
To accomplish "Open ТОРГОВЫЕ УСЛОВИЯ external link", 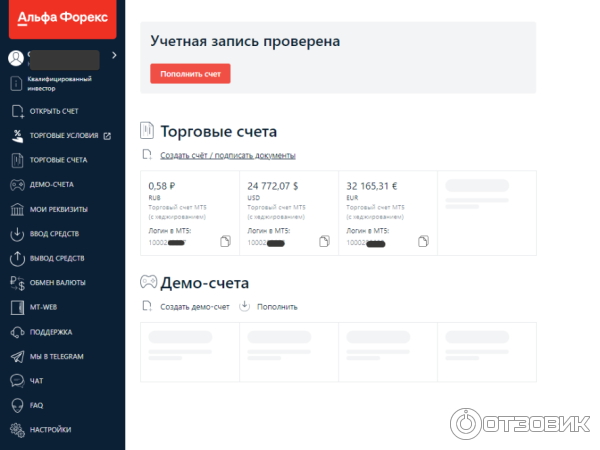I will 107,136.
